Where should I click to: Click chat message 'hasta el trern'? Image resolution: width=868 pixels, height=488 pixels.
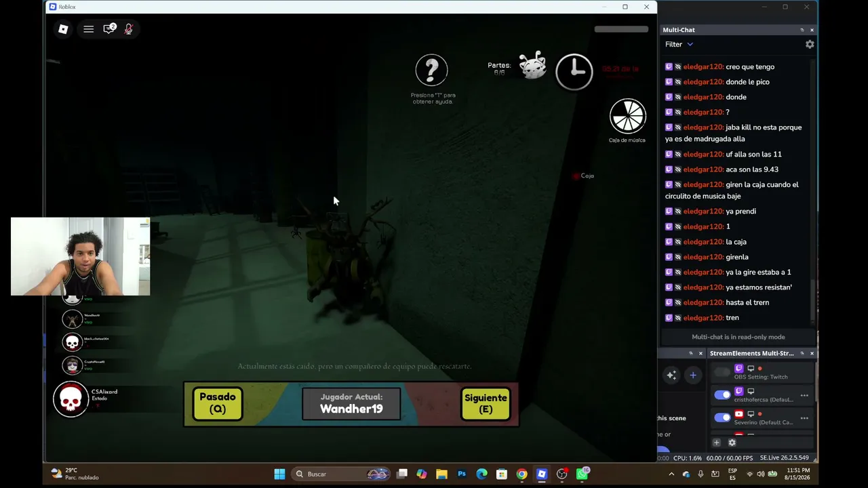[x=747, y=302]
